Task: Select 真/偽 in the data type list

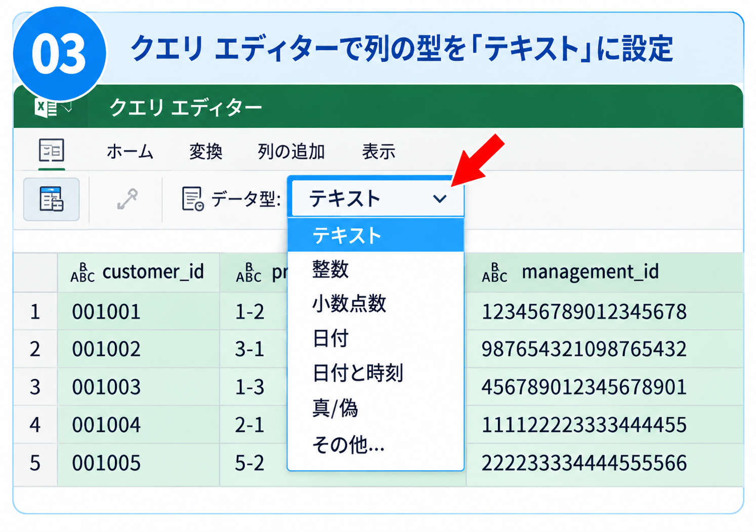Action: click(x=376, y=408)
